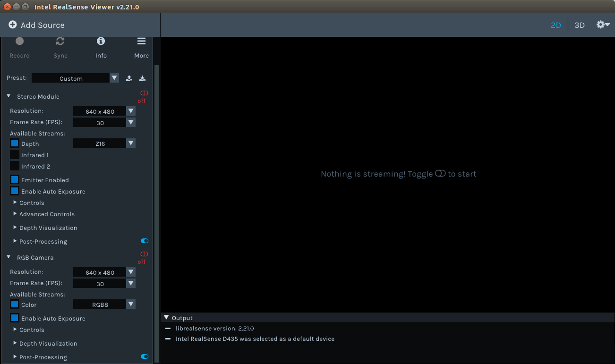Disable Stereo Module Post-Processing toggle
The height and width of the screenshot is (364, 615).
[145, 241]
